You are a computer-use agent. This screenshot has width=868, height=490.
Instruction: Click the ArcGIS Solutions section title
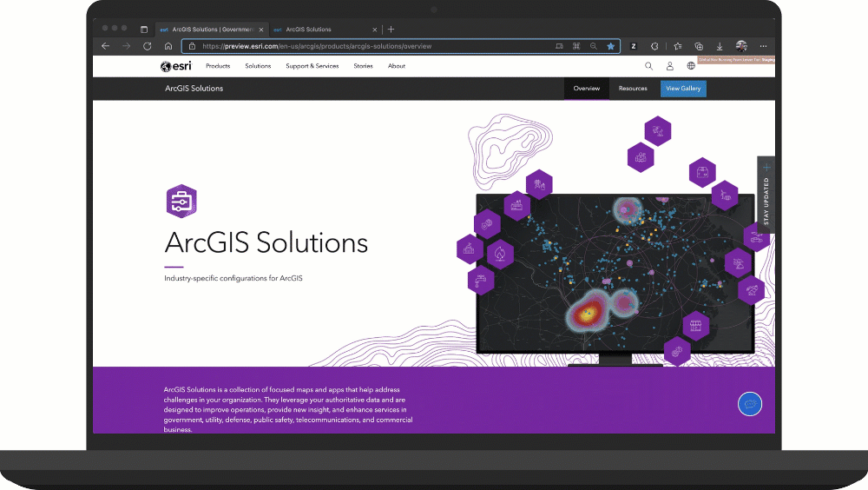coord(194,88)
